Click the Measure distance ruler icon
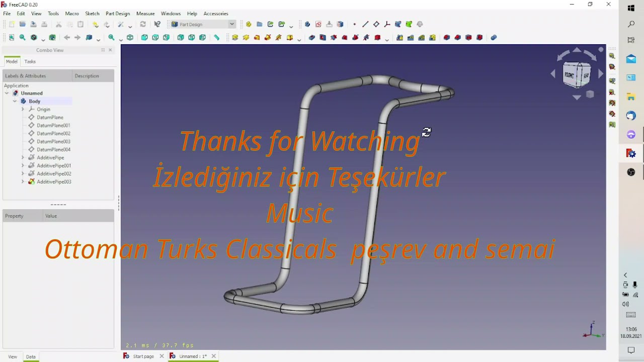 coord(217,37)
